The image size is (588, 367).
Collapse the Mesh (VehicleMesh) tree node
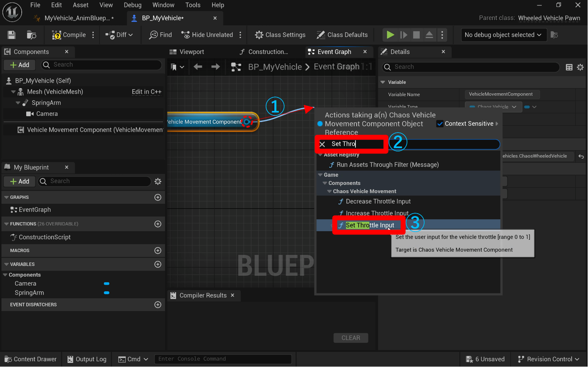tap(14, 92)
